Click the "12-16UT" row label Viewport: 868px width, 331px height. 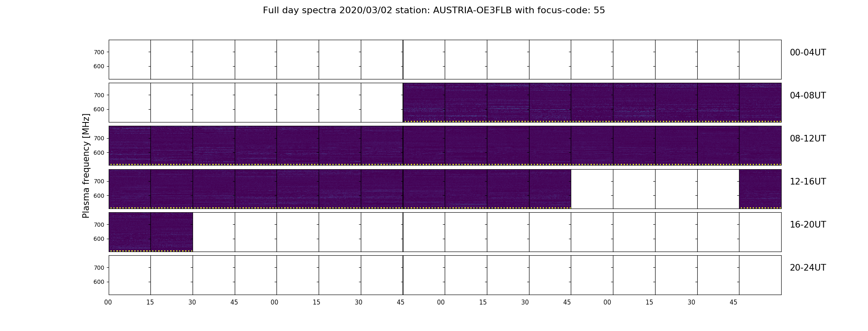pyautogui.click(x=808, y=182)
